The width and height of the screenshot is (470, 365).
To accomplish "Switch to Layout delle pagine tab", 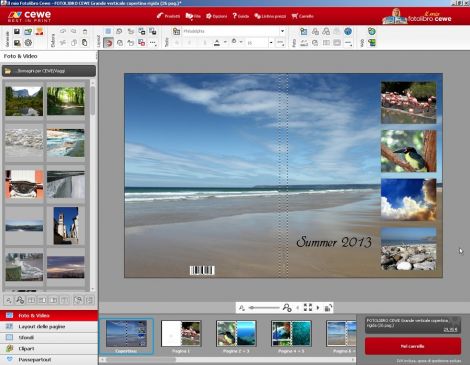I will [x=49, y=326].
